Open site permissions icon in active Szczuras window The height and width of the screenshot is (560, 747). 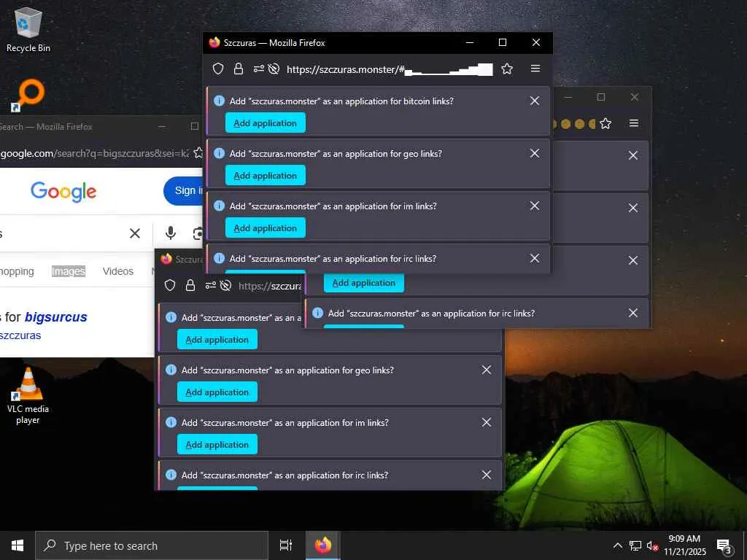click(259, 69)
